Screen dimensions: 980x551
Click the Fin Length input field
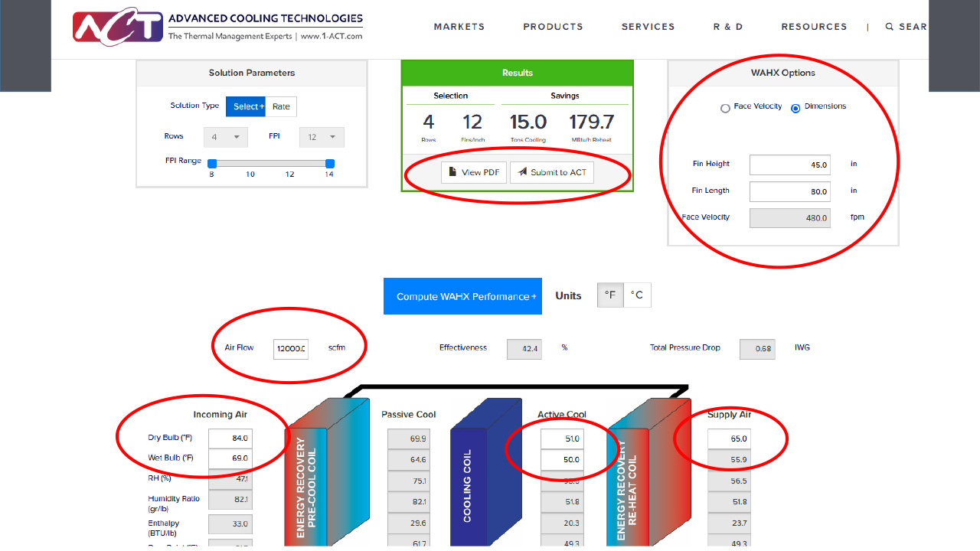(x=790, y=191)
